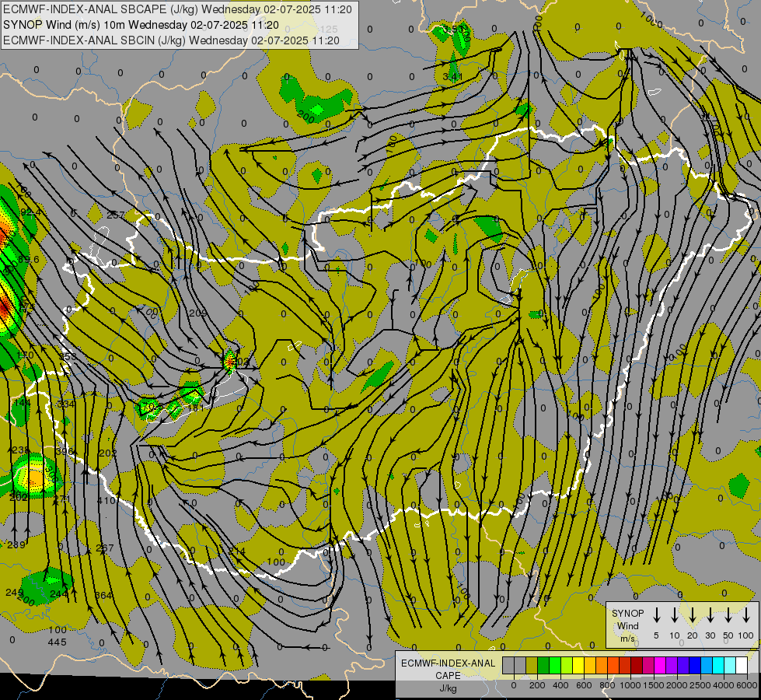Click the 6000 tick label in CAPE legend
Image resolution: width=761 pixels, height=700 pixels.
(747, 685)
